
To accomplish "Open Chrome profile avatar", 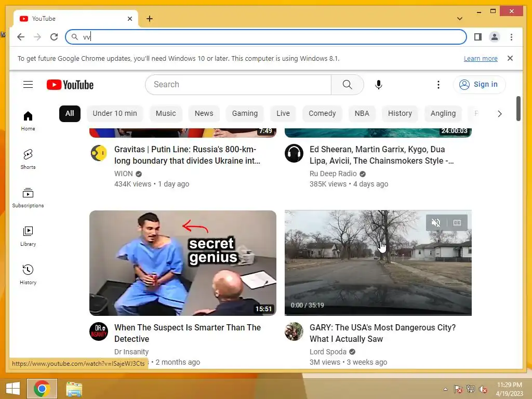I will pos(495,37).
